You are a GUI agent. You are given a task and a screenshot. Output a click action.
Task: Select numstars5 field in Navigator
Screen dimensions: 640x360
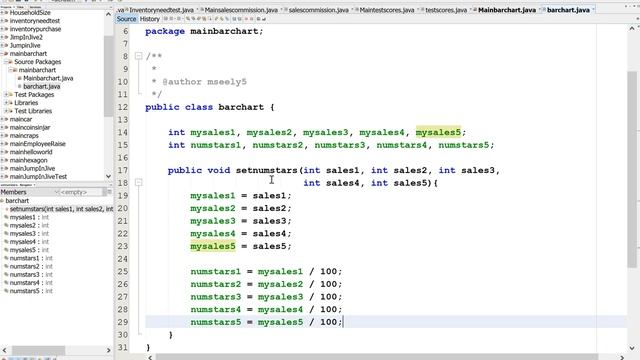(x=31, y=291)
